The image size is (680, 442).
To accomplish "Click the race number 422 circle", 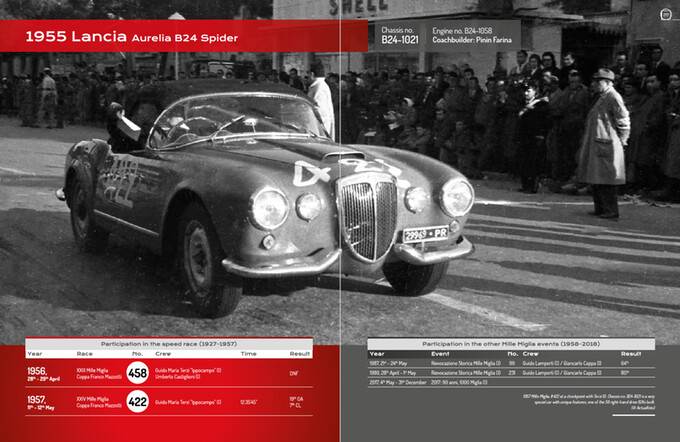I will (x=139, y=402).
